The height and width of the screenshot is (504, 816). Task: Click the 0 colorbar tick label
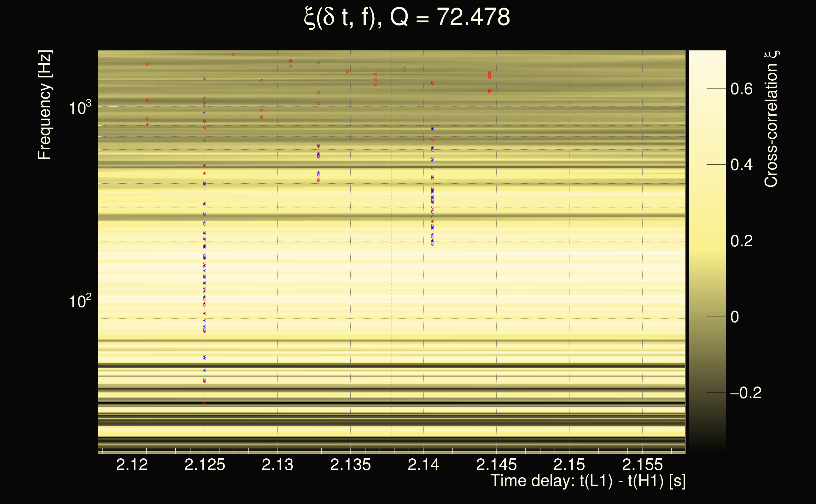[x=735, y=317]
